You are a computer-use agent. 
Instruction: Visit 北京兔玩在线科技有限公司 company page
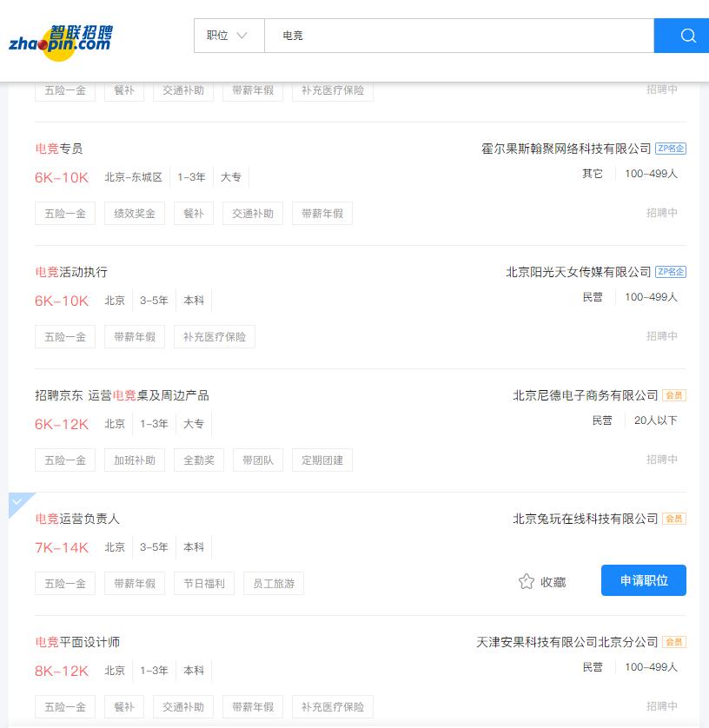click(585, 519)
